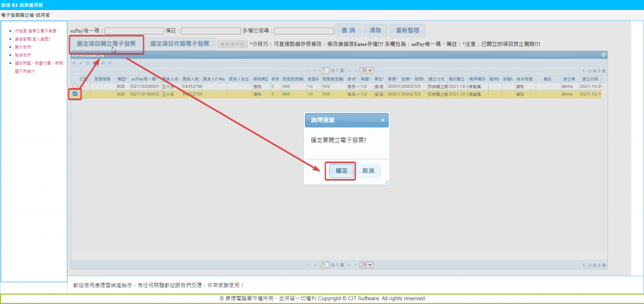
Task: Close the 詢問視窗 dialog with X
Action: click(x=382, y=119)
